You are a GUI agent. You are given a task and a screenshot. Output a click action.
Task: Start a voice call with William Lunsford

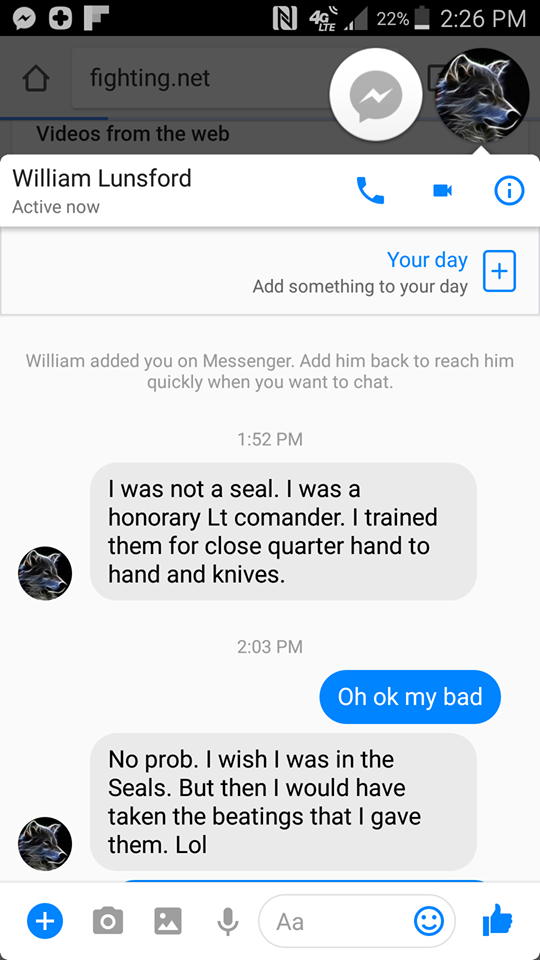pyautogui.click(x=370, y=191)
